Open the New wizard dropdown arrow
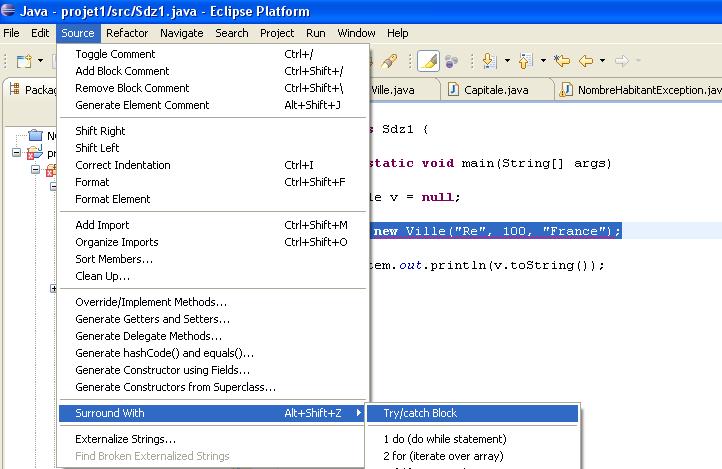Image resolution: width=722 pixels, height=469 pixels. 41,60
